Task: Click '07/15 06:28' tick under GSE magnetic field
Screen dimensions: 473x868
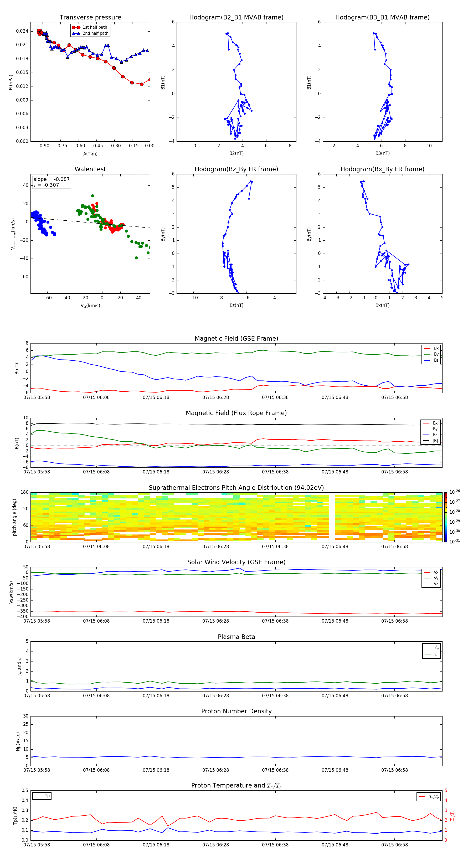Action: click(x=215, y=398)
